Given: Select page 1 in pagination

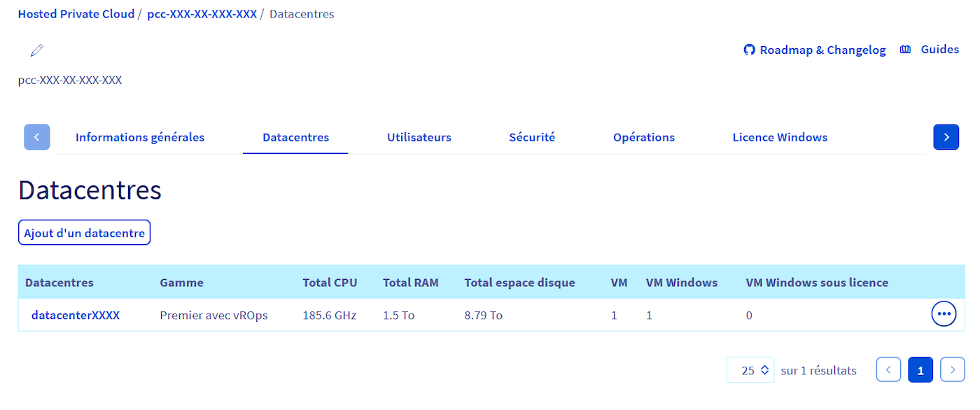Looking at the screenshot, I should pyautogui.click(x=920, y=370).
